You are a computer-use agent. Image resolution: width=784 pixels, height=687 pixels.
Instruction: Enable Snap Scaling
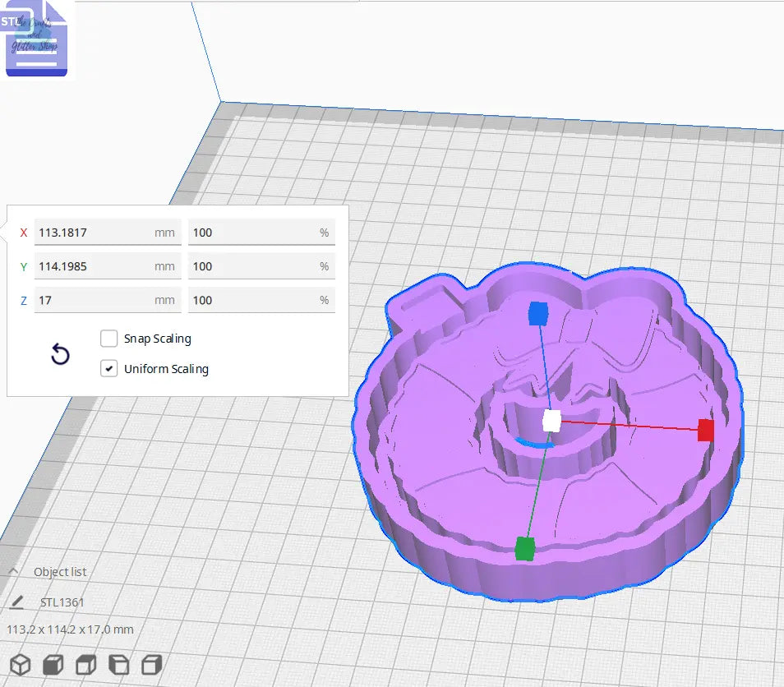point(108,339)
